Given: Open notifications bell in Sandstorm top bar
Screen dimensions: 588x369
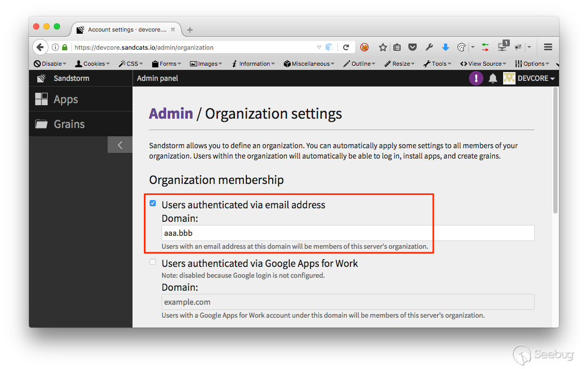Looking at the screenshot, I should coord(493,78).
